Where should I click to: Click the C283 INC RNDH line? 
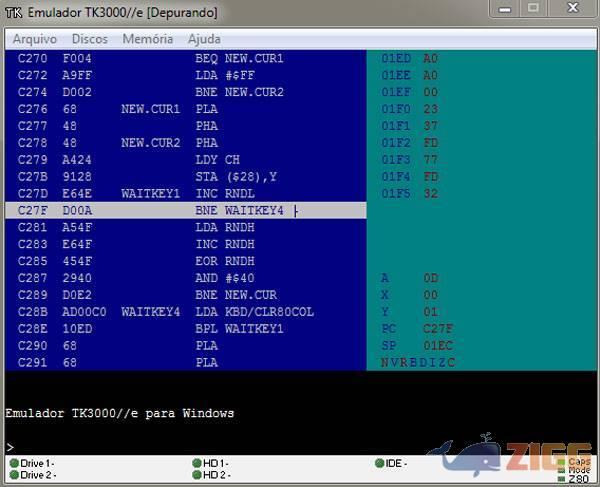(x=186, y=244)
